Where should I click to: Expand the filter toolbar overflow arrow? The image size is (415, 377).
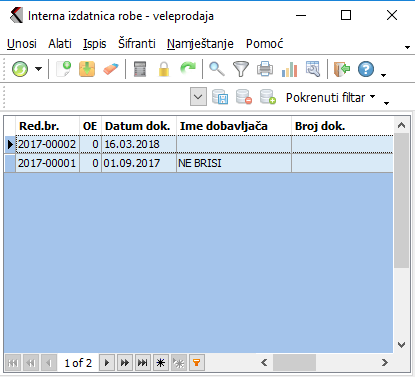386,103
